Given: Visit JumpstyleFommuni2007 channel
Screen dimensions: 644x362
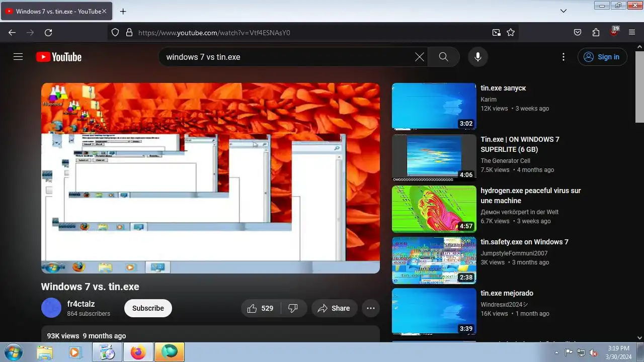Looking at the screenshot, I should pos(514,253).
